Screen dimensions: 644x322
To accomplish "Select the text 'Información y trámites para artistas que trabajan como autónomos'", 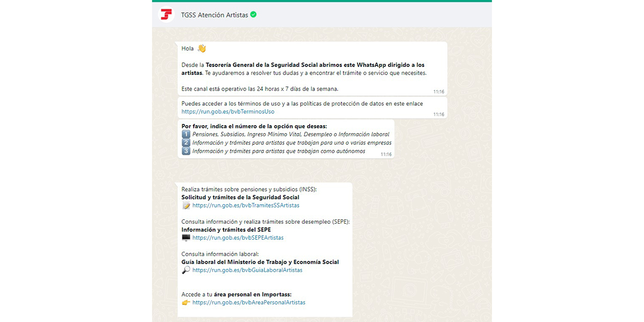I will point(279,151).
